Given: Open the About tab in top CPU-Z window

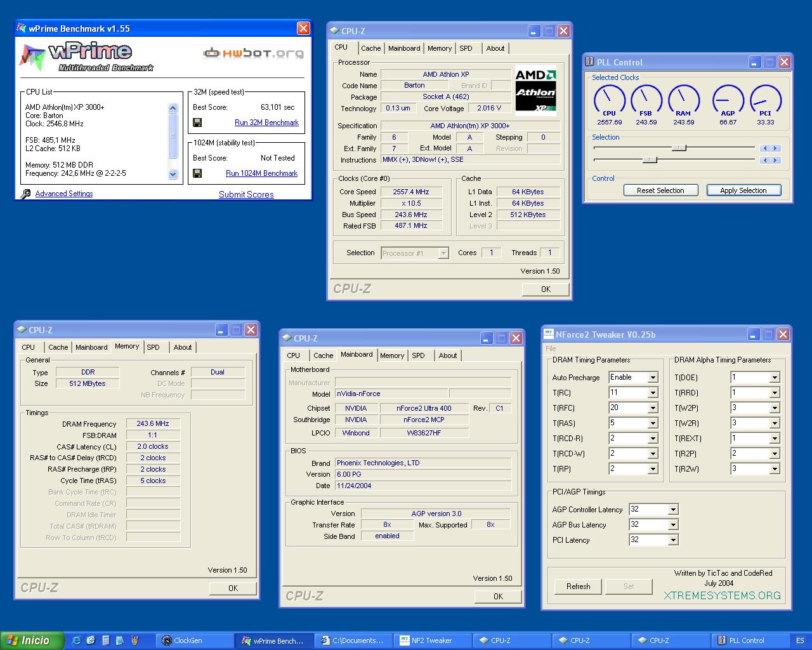Looking at the screenshot, I should (x=495, y=48).
